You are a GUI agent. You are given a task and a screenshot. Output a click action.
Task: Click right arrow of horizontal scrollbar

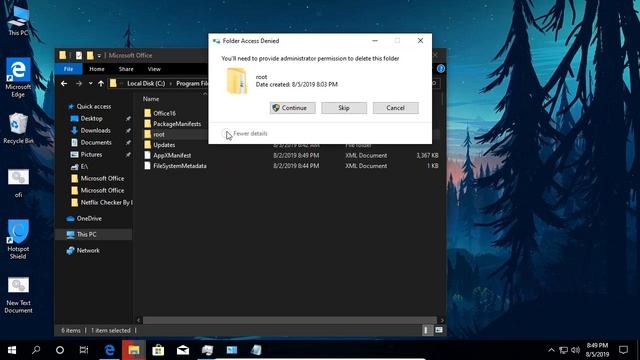point(442,320)
